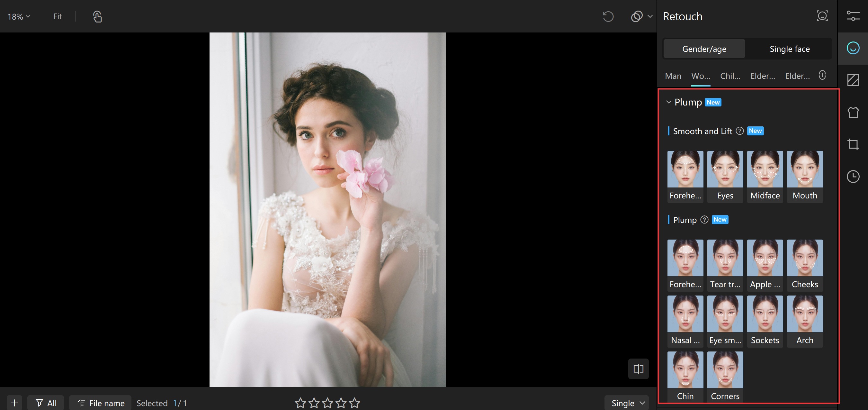Switch to Single face mode
868x410 pixels.
pyautogui.click(x=789, y=49)
